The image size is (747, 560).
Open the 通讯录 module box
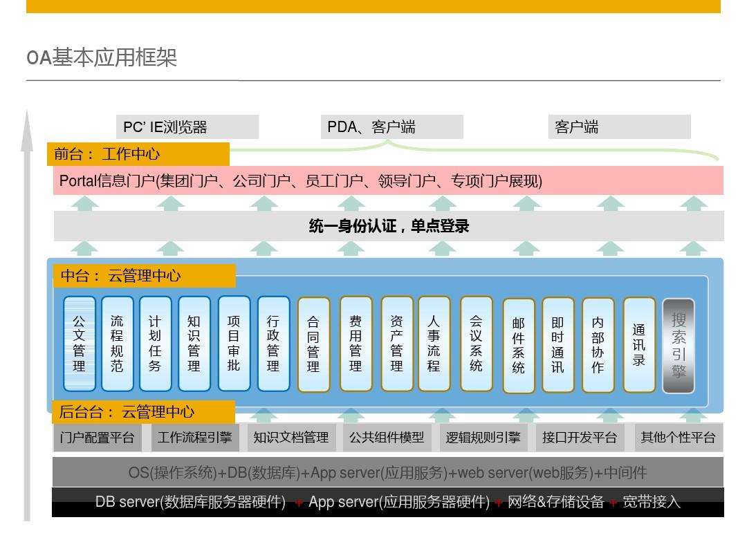click(639, 344)
